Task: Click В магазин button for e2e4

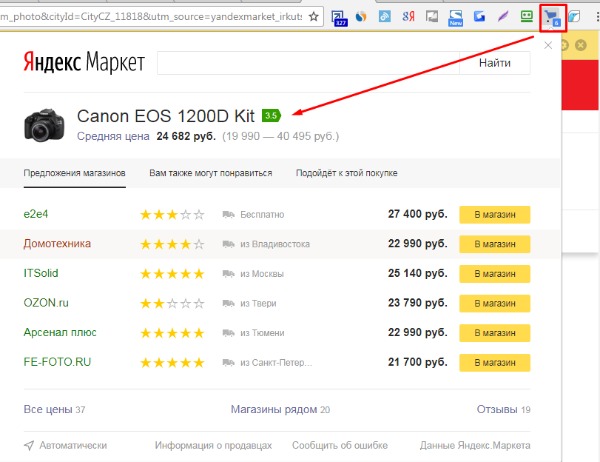Action: pyautogui.click(x=495, y=214)
